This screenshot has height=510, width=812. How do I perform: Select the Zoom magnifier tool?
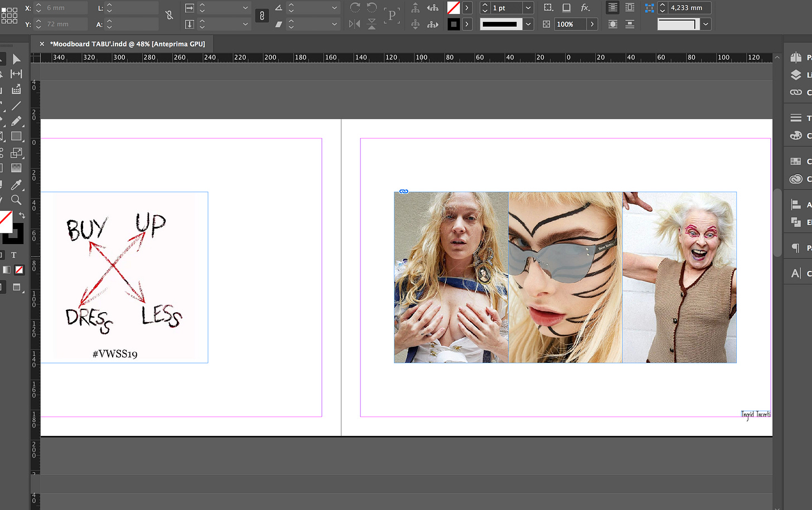pyautogui.click(x=16, y=200)
